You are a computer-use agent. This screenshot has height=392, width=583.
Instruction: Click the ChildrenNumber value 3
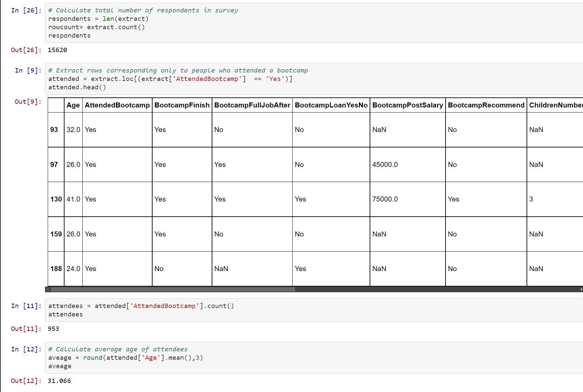point(531,199)
